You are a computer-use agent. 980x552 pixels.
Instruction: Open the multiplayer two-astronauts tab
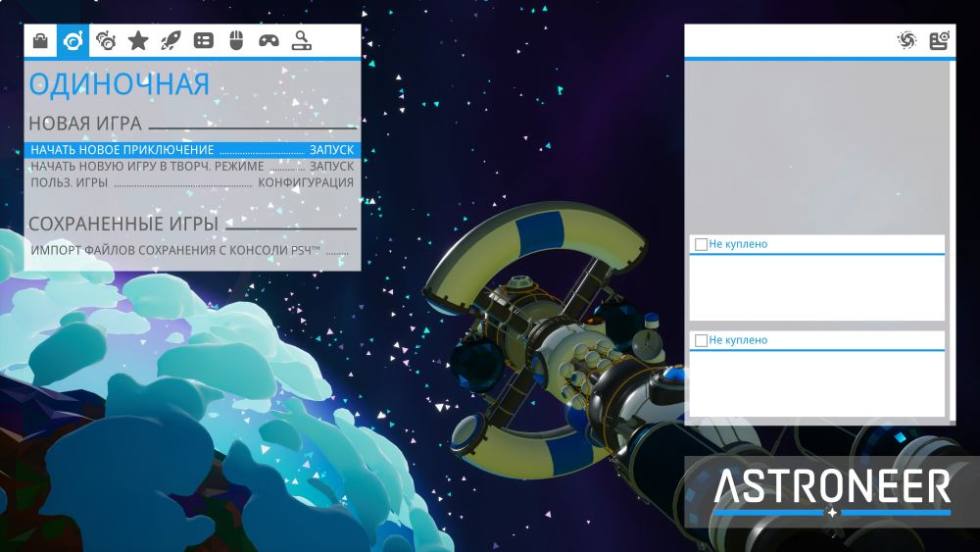(106, 40)
